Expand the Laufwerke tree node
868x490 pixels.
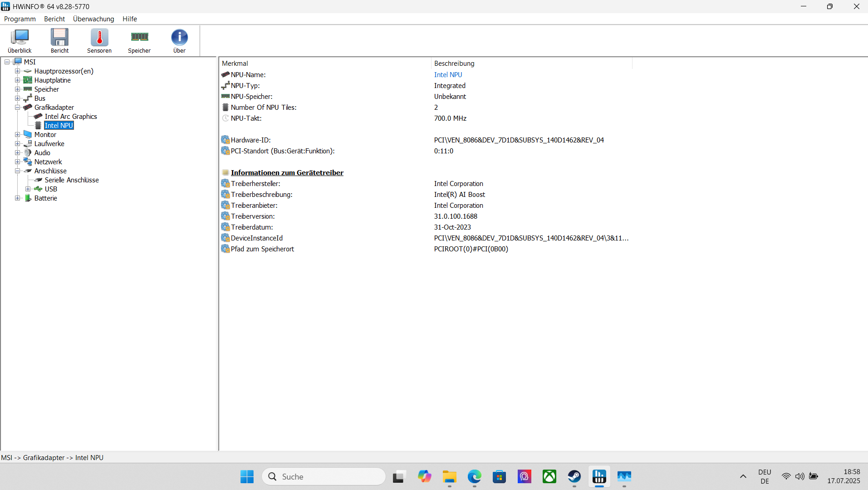pyautogui.click(x=17, y=144)
